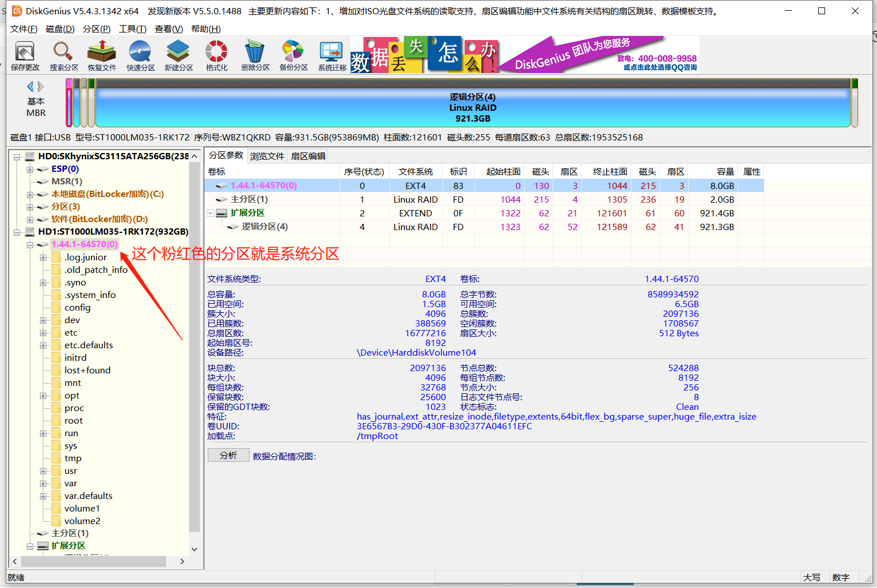877x588 pixels.
Task: Open 帮助 menu
Action: point(206,29)
